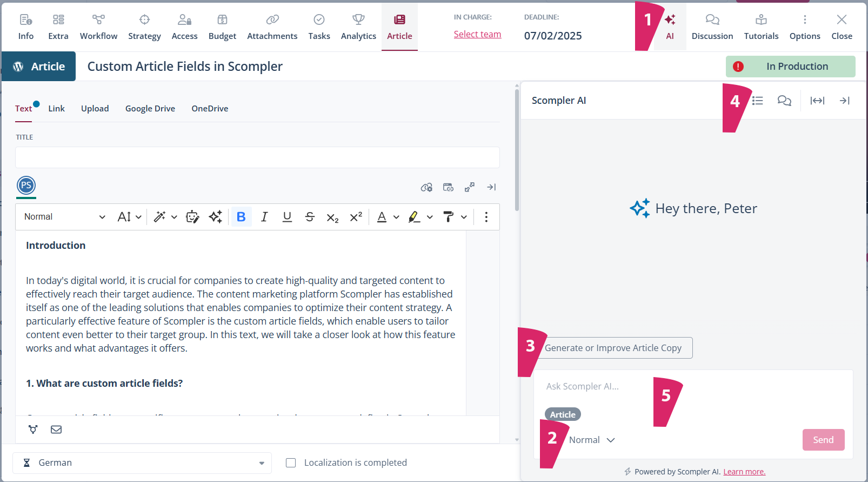Open the AI sparkle tab

pyautogui.click(x=670, y=27)
